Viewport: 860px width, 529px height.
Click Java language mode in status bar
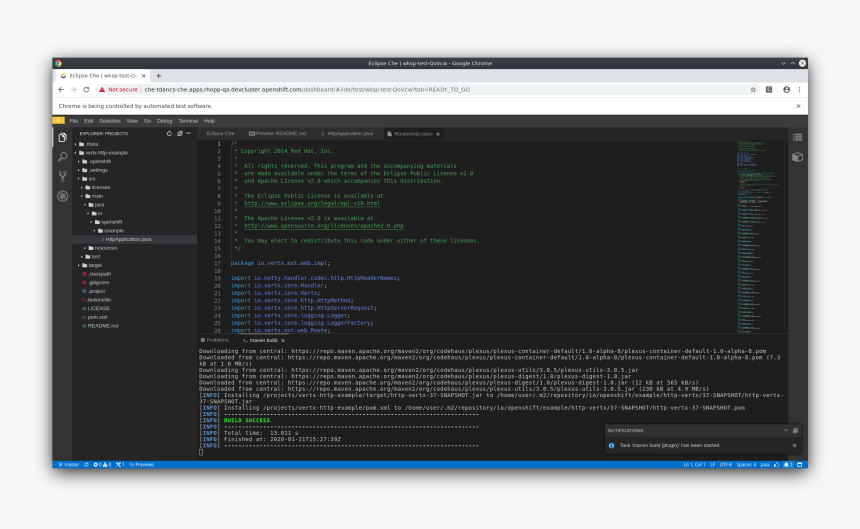click(765, 465)
